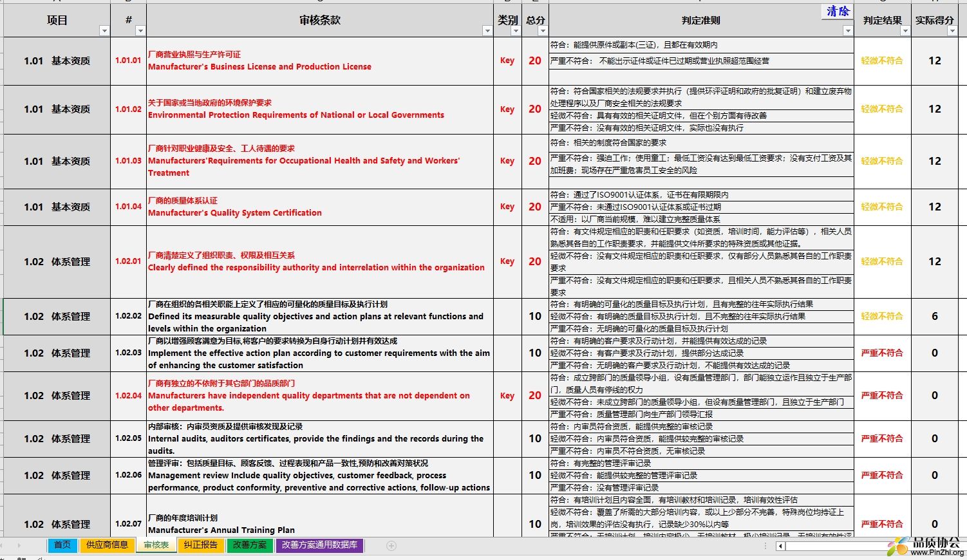Select 体系管理 project cell in row 1.02.05

pyautogui.click(x=57, y=438)
